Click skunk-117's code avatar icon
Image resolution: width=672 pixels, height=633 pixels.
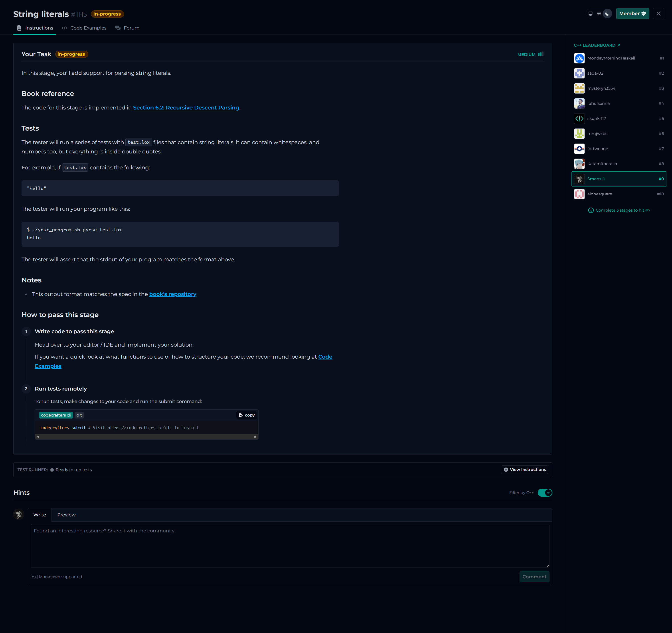[x=579, y=119]
